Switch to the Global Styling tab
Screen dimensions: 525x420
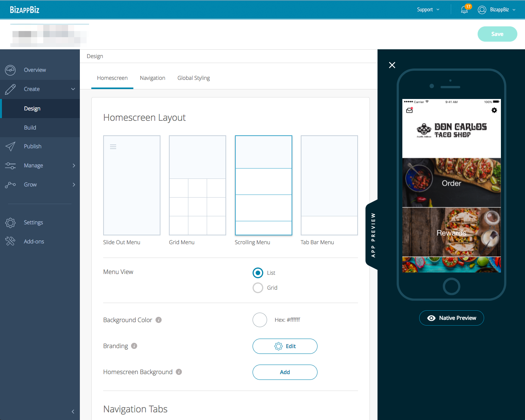[x=193, y=78]
